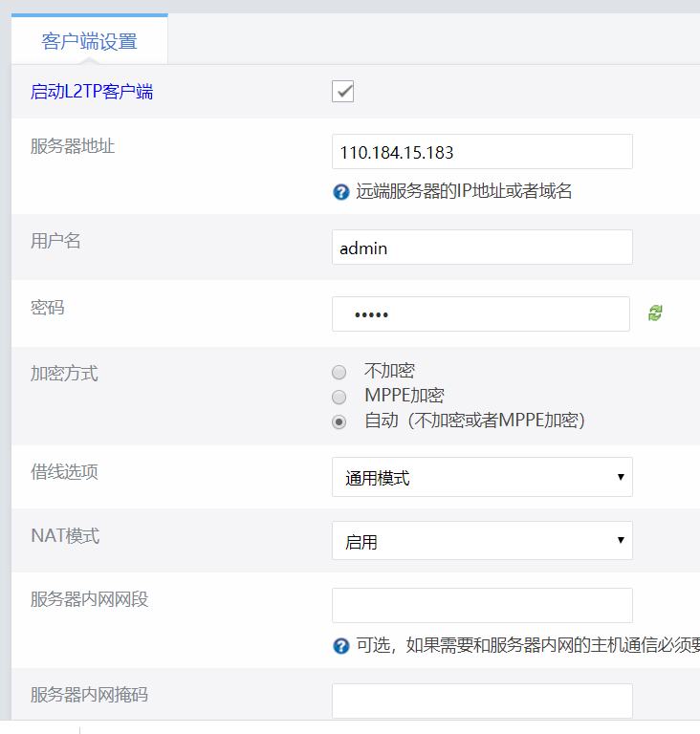The height and width of the screenshot is (734, 700).
Task: Expand the NAT模式 dropdown
Action: click(x=482, y=541)
